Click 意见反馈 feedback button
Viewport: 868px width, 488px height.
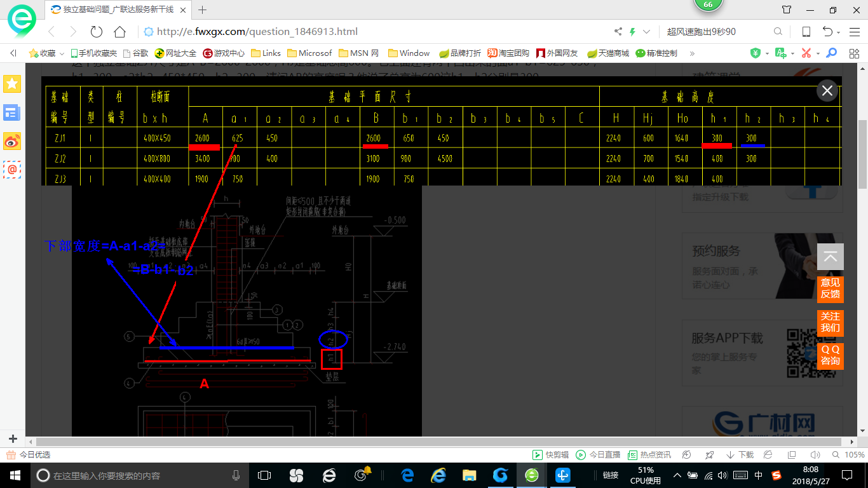pyautogui.click(x=831, y=288)
